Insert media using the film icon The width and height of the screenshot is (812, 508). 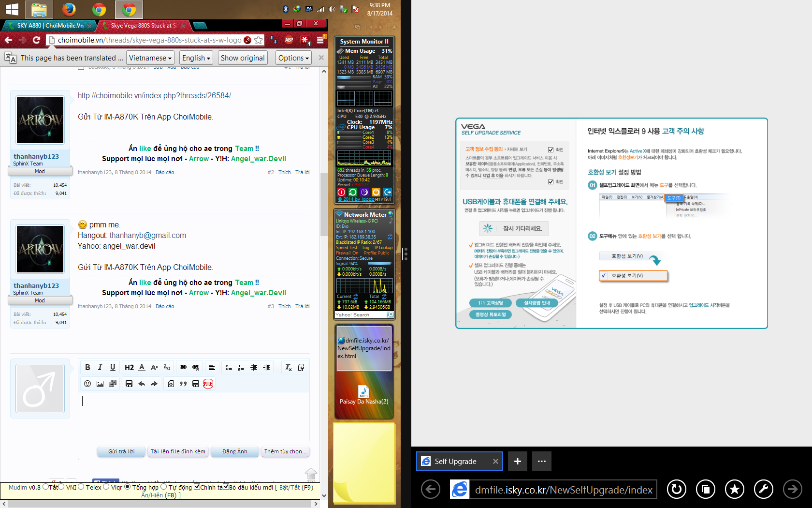coord(113,384)
